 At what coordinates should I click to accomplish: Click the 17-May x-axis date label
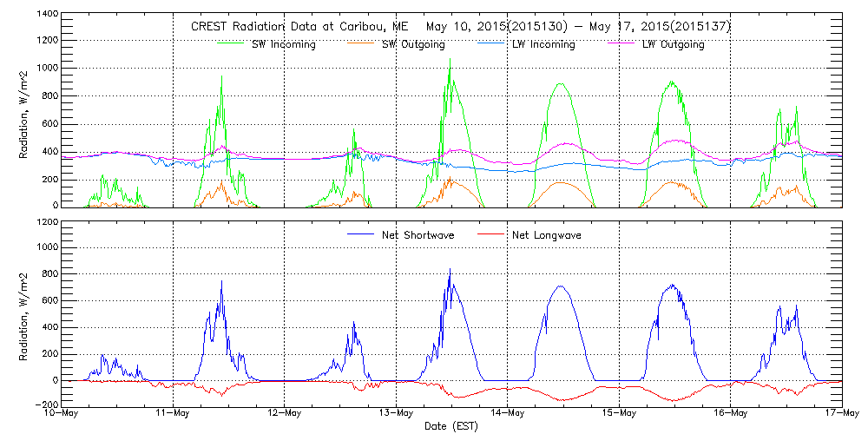coord(842,413)
